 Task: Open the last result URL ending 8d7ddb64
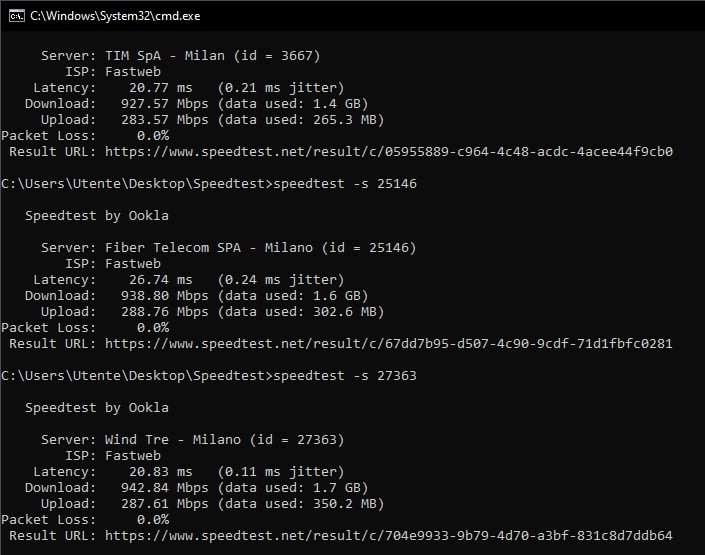(x=388, y=536)
